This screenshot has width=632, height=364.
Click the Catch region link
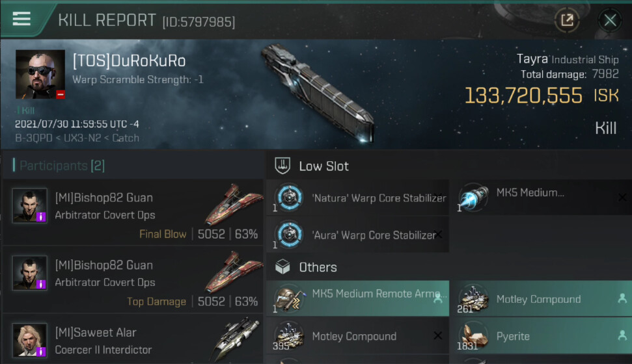(126, 138)
